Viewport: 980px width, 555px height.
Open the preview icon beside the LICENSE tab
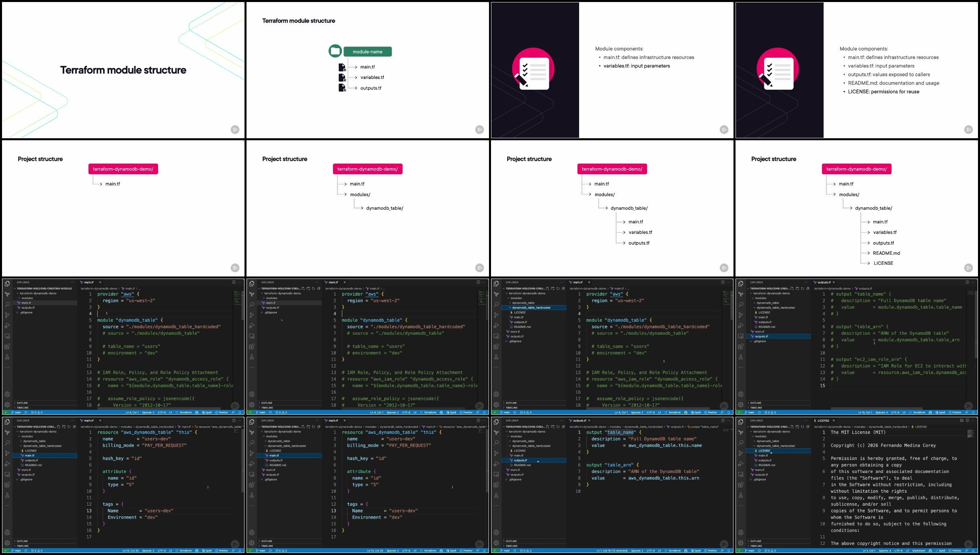click(962, 420)
